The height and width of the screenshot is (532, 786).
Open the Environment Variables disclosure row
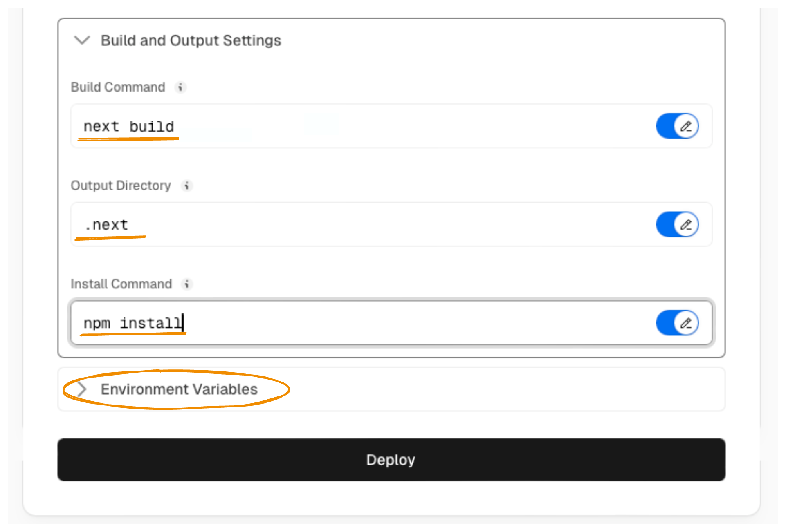pos(179,389)
